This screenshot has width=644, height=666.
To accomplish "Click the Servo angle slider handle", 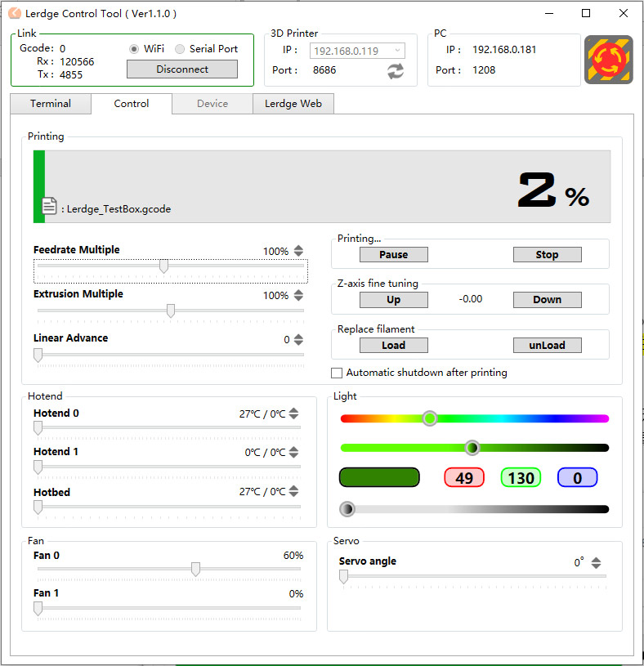I will [343, 577].
